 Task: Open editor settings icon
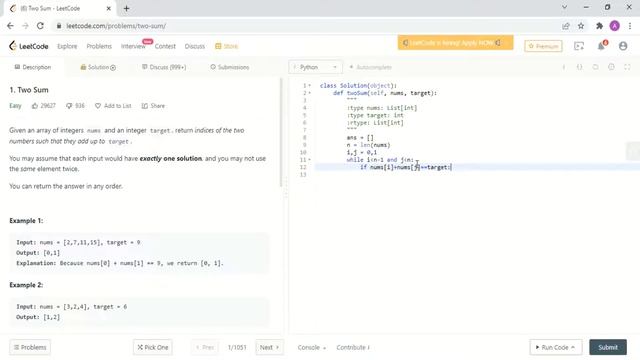click(x=611, y=67)
